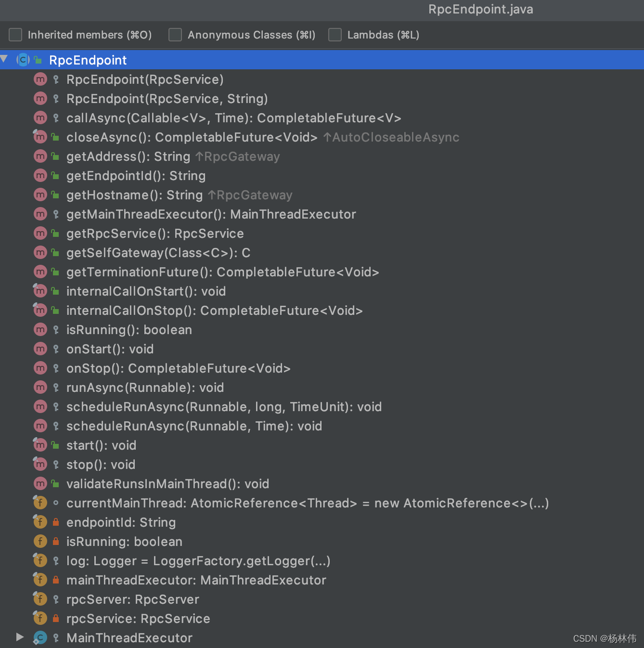Click the public visibility icon next to getEndpointId()

[56, 176]
